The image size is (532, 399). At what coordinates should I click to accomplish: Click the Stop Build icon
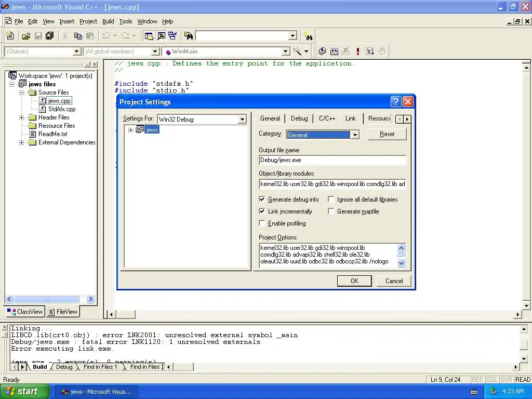(x=345, y=51)
